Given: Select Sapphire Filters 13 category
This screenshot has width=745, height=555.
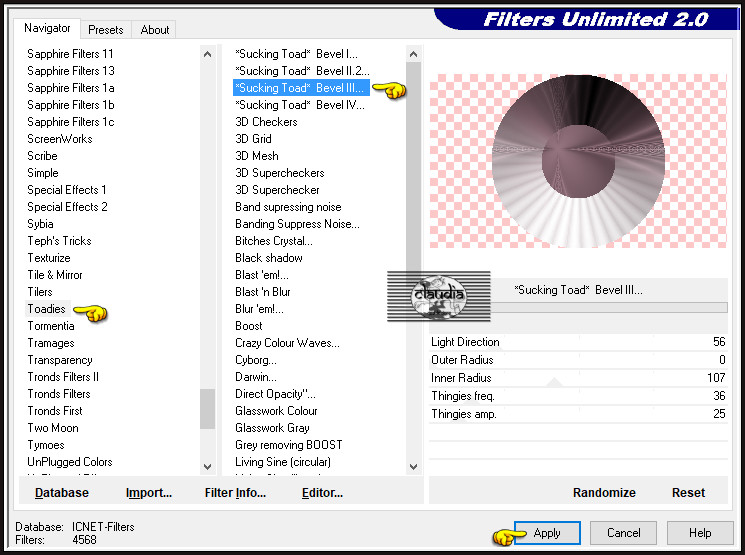Looking at the screenshot, I should [x=71, y=71].
